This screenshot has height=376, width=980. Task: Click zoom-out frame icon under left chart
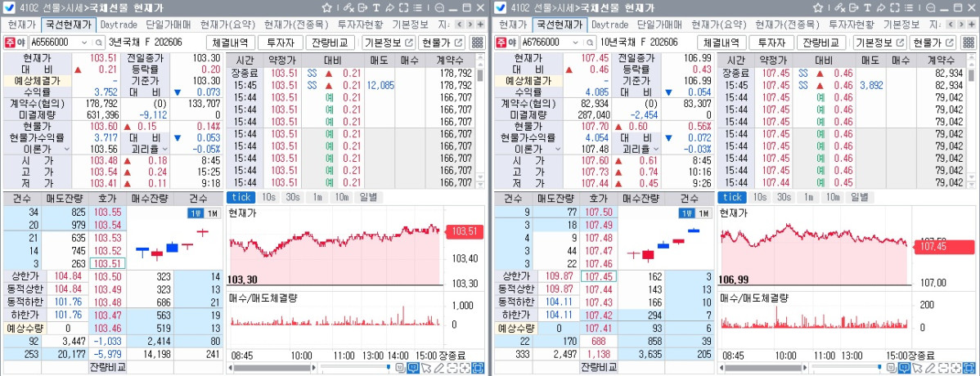click(452, 368)
